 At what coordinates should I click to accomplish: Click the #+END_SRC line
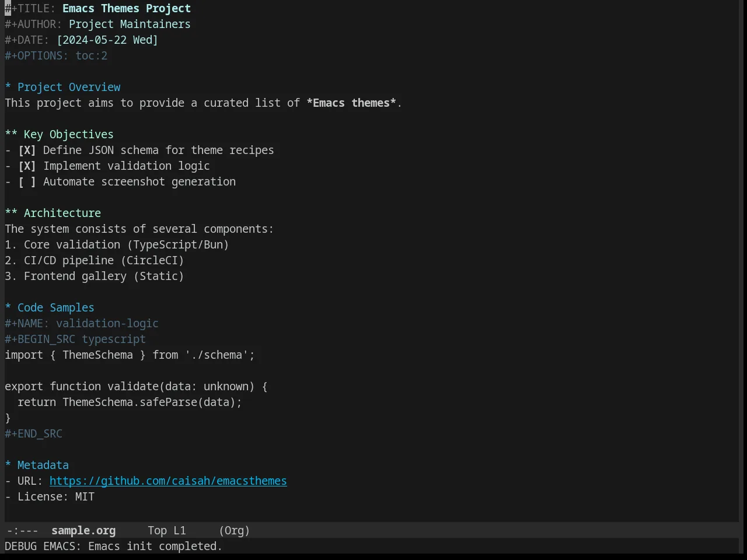pos(34,433)
